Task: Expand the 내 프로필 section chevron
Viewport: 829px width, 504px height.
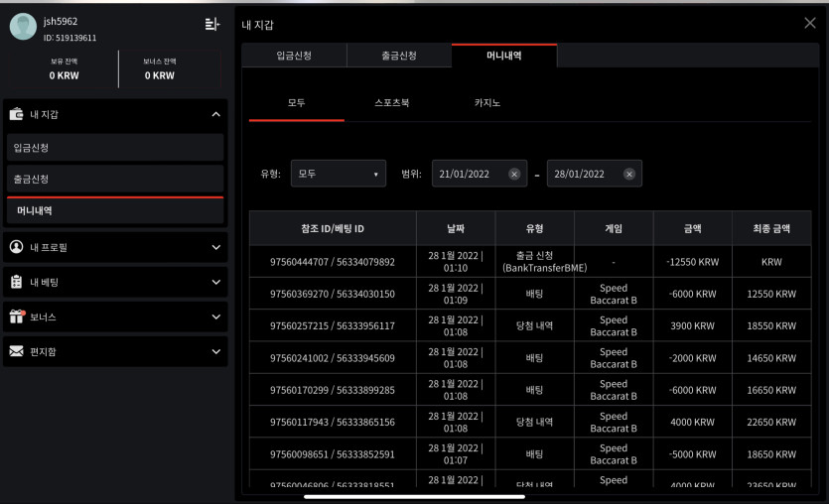Action: [x=215, y=247]
